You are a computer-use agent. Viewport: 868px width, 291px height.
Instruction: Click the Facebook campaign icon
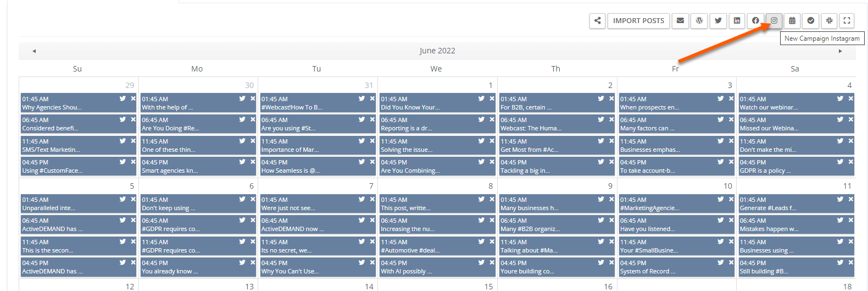pos(755,21)
